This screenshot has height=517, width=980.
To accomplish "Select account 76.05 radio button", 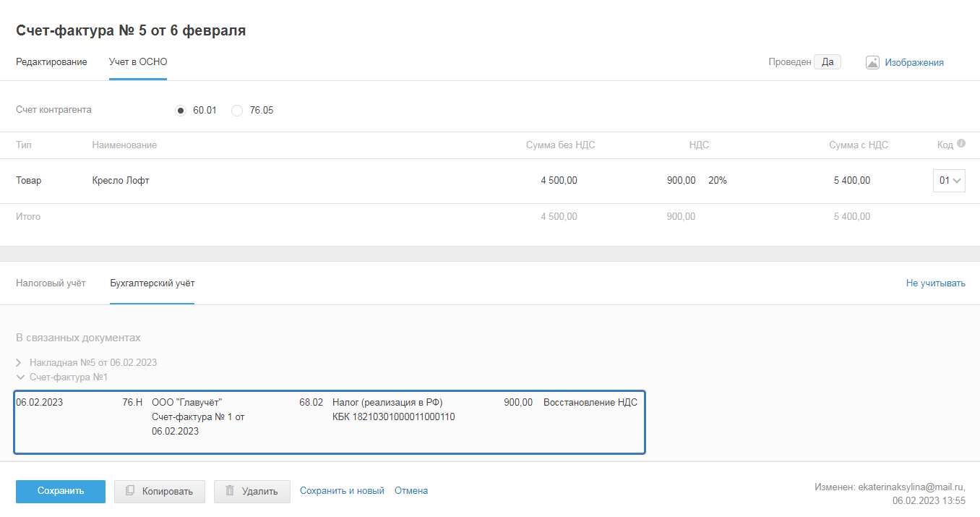I will coord(237,111).
